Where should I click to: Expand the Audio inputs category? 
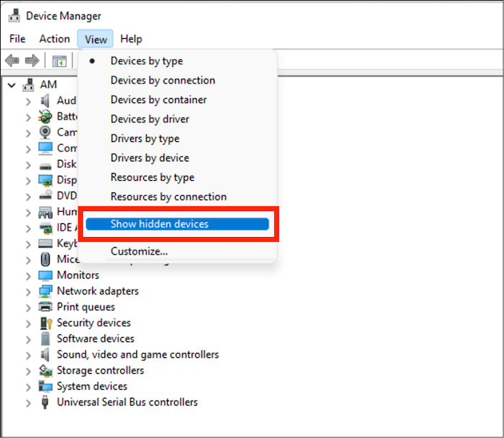pyautogui.click(x=28, y=102)
